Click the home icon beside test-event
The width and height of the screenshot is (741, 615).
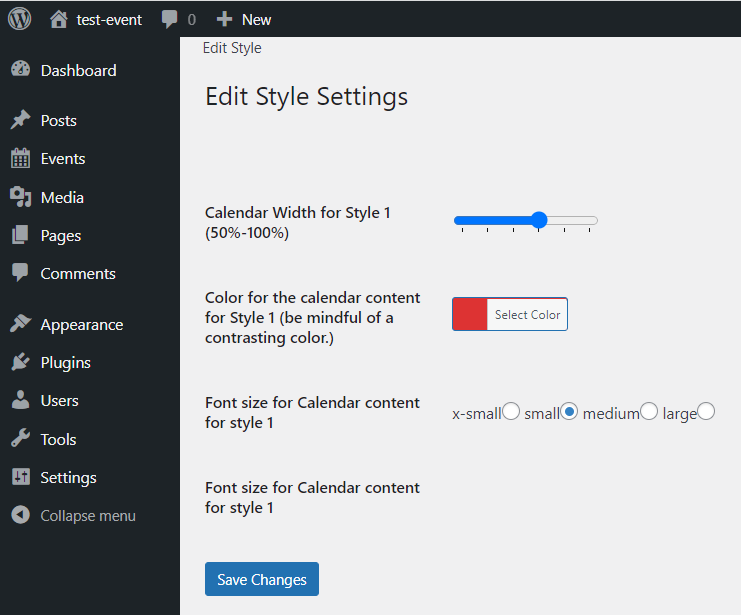coord(59,19)
